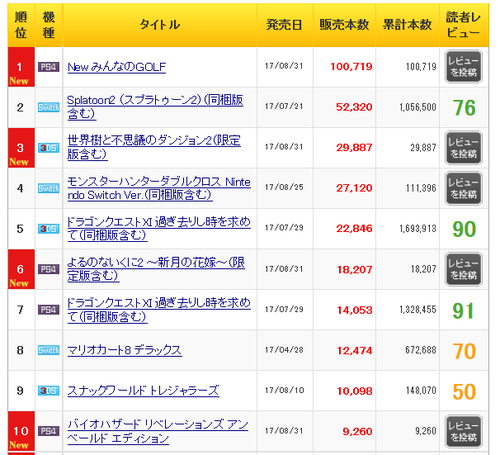Post a review for バイオハザード リベレーションズ
This screenshot has width=500, height=455.
pos(464,431)
